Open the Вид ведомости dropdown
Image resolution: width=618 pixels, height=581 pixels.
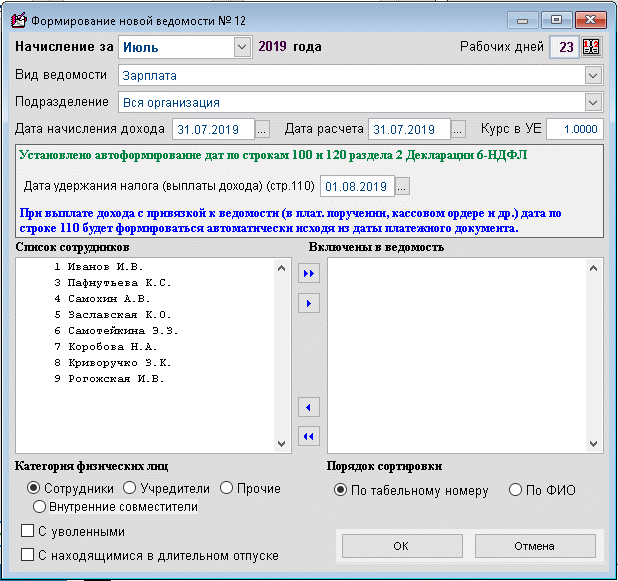[593, 75]
